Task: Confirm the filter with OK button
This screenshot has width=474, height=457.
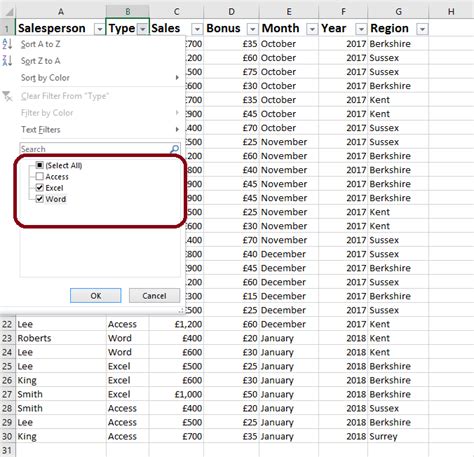Action: click(x=96, y=296)
